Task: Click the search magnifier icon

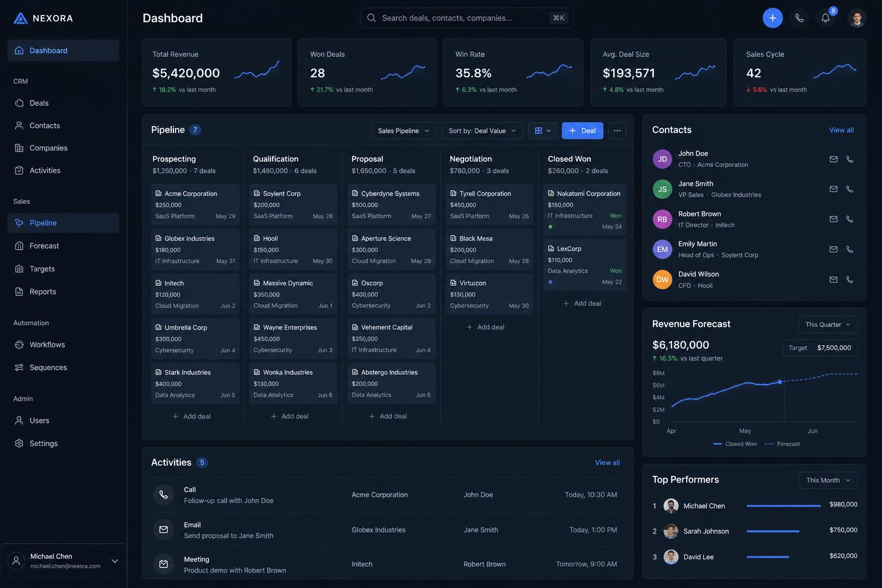Action: (x=371, y=18)
